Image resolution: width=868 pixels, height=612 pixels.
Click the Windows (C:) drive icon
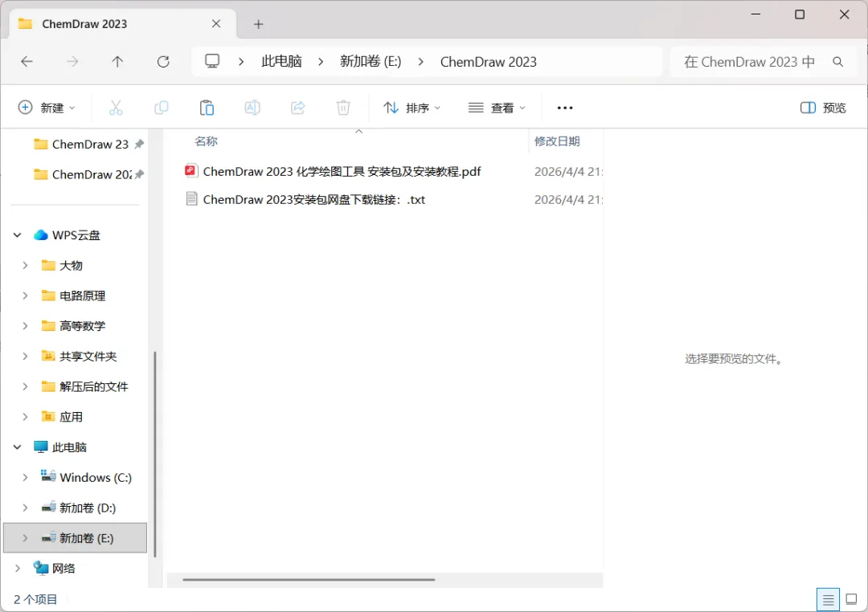click(x=48, y=476)
